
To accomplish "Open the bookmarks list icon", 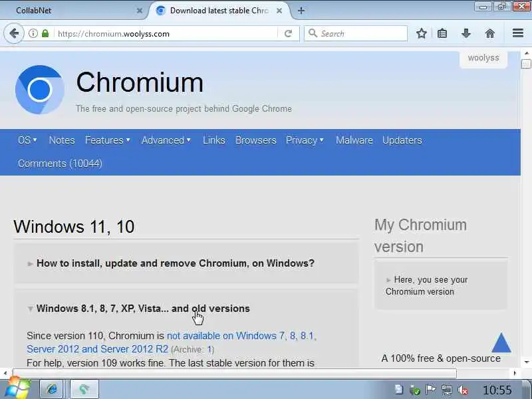I will pos(442,34).
